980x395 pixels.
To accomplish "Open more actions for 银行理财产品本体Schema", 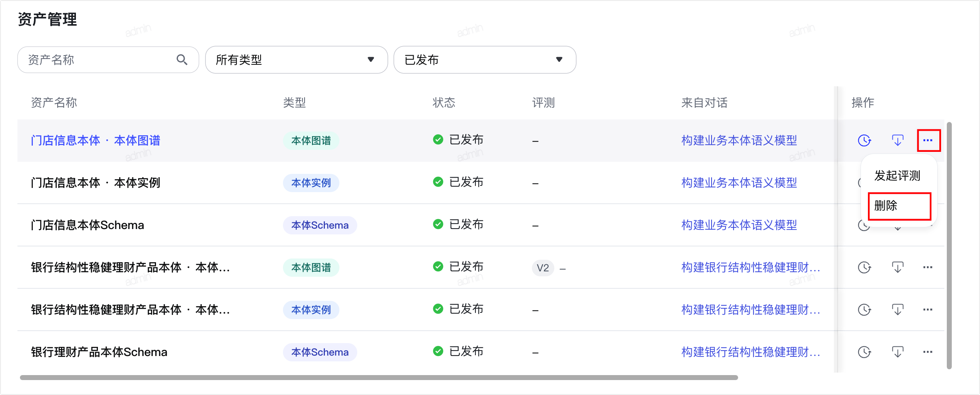I will [928, 352].
